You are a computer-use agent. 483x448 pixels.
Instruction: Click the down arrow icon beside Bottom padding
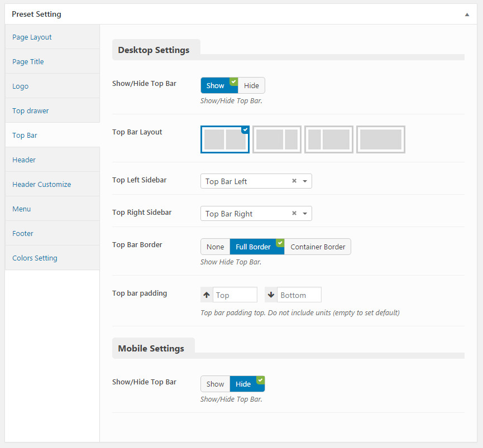[x=271, y=295]
